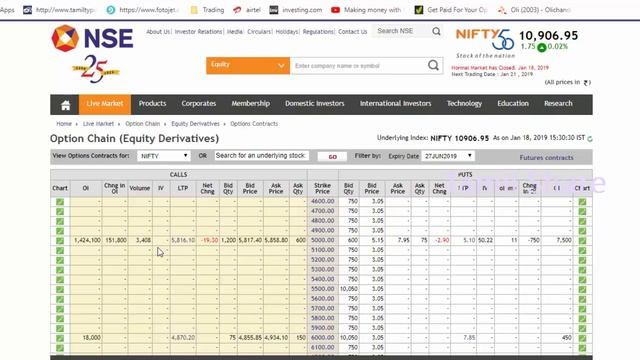Click the GO button
The height and width of the screenshot is (360, 640).
(x=332, y=157)
